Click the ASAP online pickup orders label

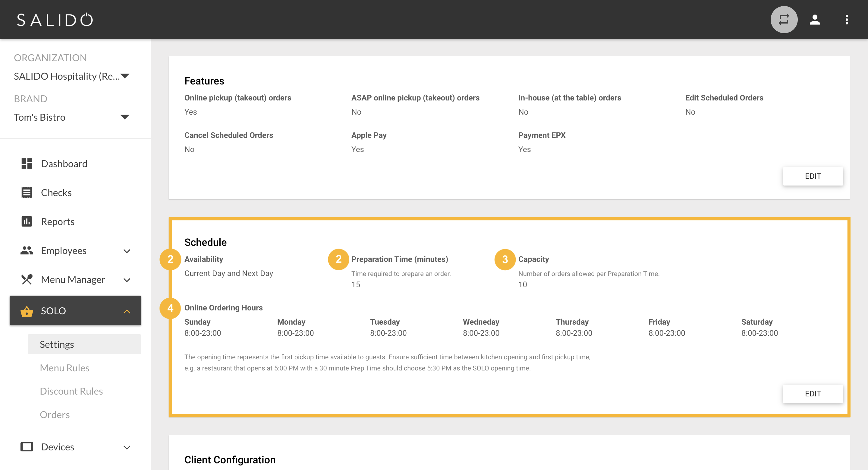click(415, 98)
